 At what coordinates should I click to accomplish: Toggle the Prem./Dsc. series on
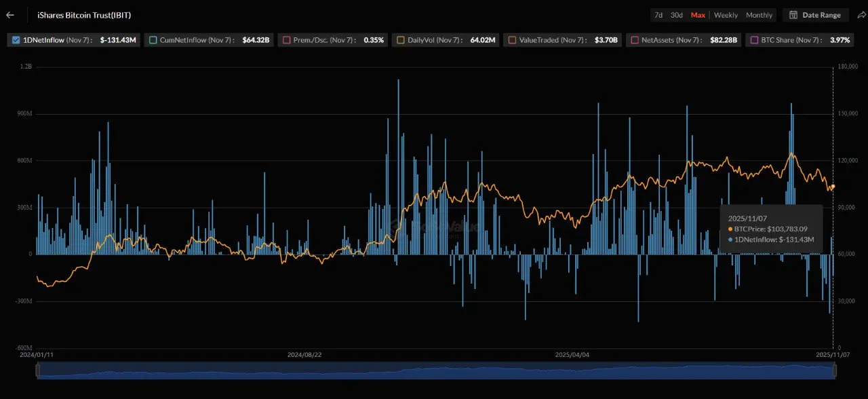[288, 40]
